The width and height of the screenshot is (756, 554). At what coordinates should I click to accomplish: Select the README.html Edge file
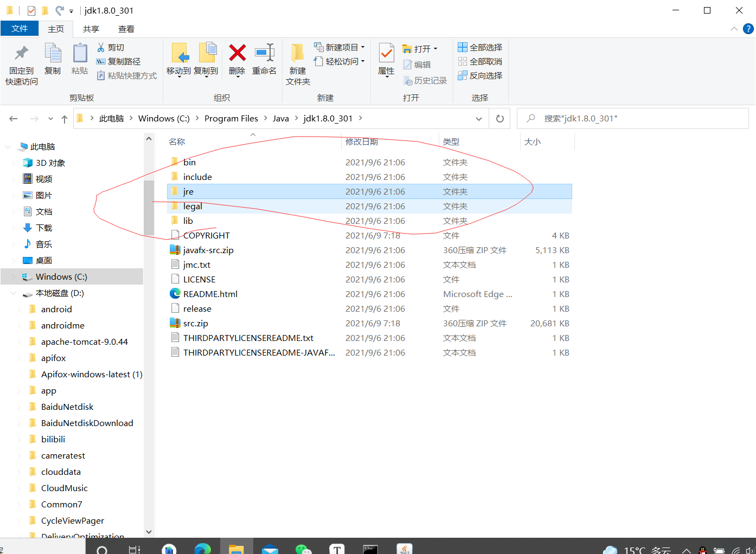click(x=210, y=294)
